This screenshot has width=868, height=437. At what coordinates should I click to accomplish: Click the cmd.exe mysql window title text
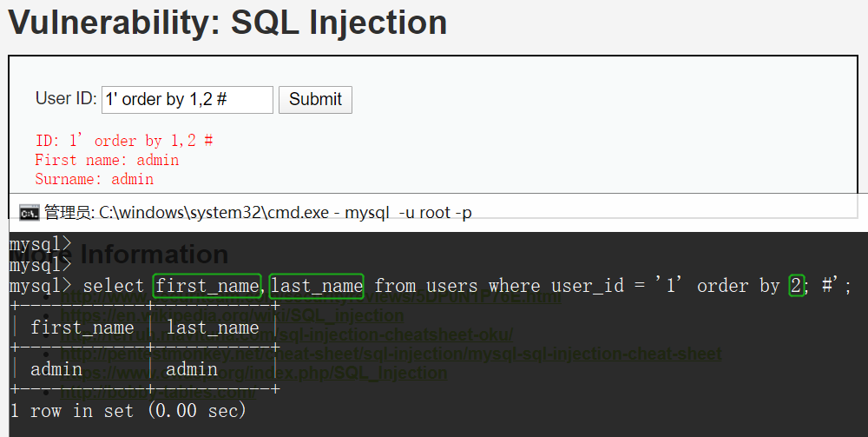tap(258, 213)
